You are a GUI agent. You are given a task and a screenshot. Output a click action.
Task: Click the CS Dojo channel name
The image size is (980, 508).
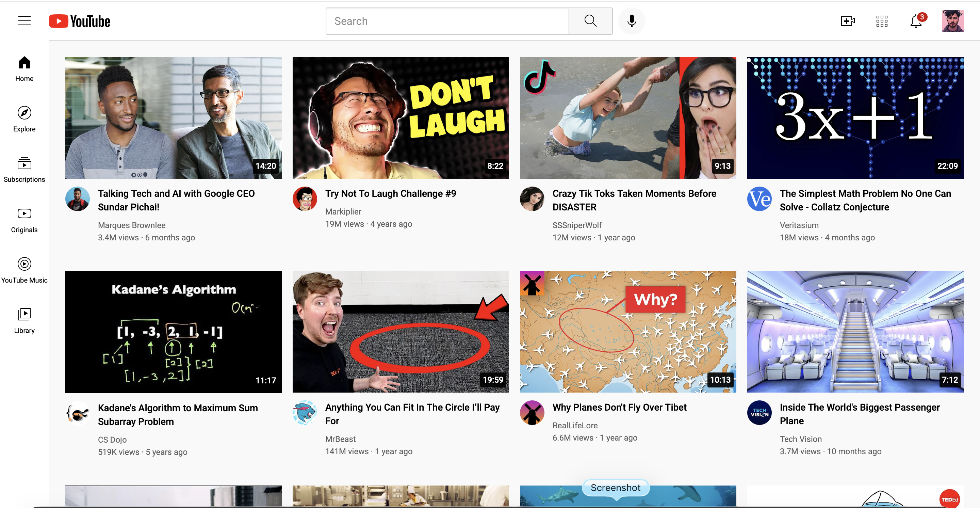point(112,440)
